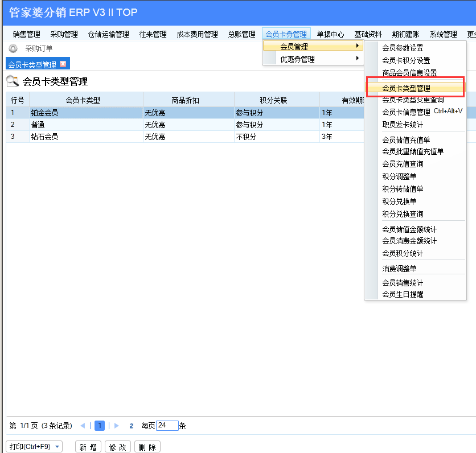476x453 pixels.
Task: Open the 基础资料 menu
Action: tap(368, 34)
